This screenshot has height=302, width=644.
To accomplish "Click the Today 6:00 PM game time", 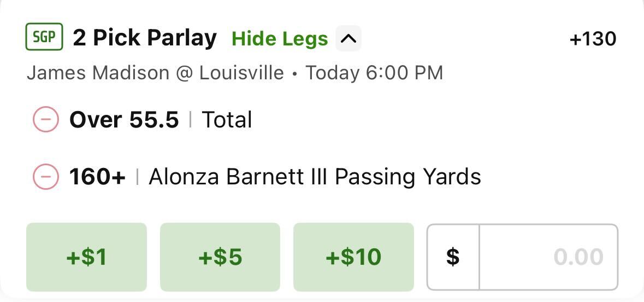I will (x=374, y=73).
